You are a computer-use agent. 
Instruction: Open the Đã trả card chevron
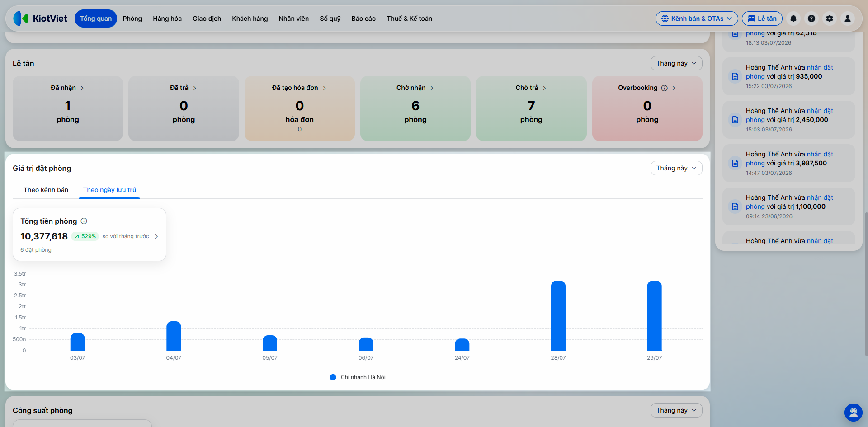(195, 88)
